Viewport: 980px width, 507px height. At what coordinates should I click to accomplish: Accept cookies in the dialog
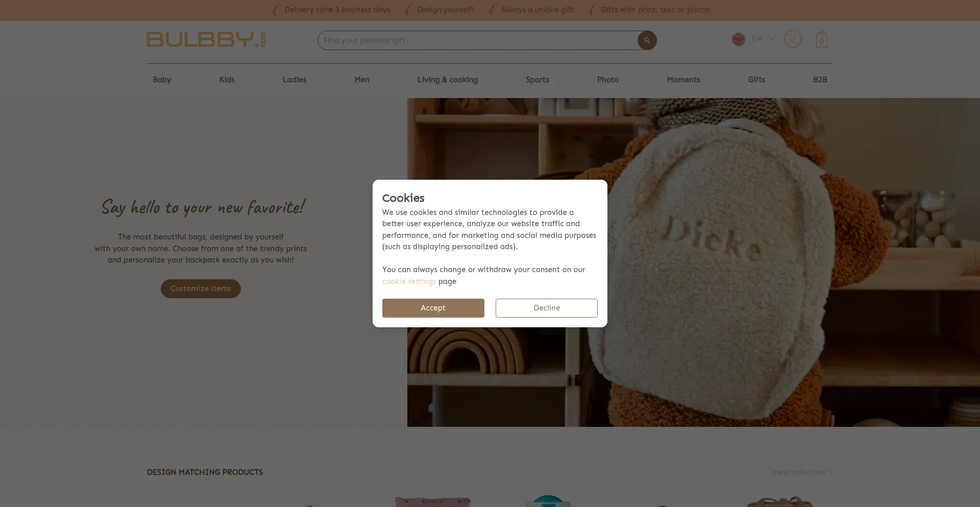[x=433, y=308]
